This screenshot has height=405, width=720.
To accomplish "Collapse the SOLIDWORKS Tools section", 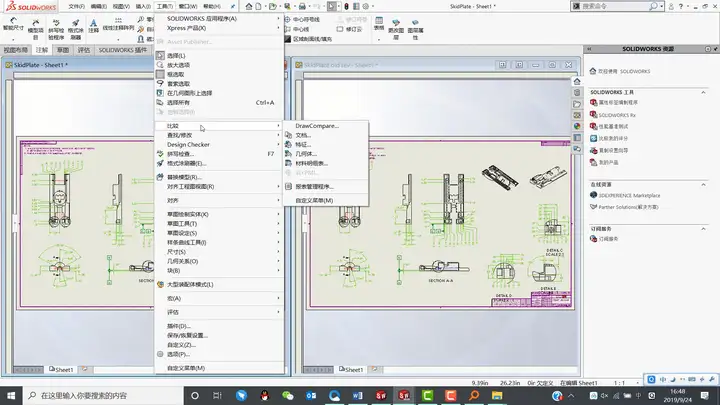I will click(x=703, y=92).
